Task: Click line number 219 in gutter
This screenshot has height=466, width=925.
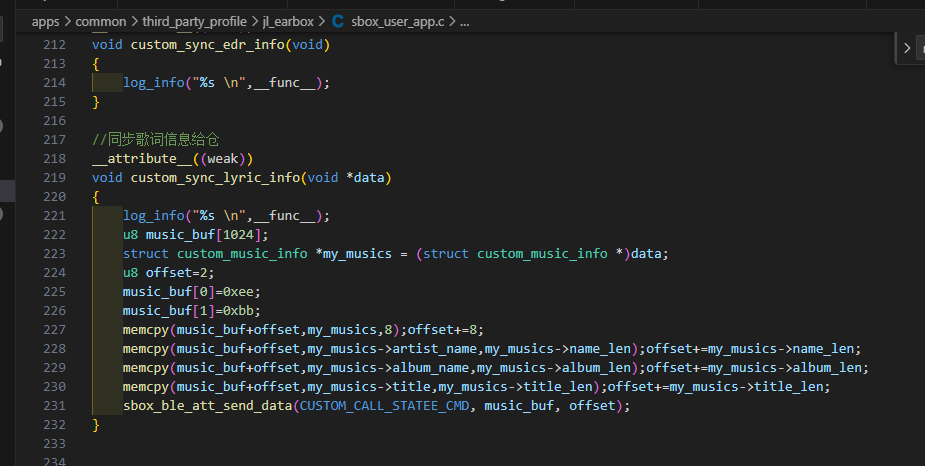Action: tap(54, 178)
